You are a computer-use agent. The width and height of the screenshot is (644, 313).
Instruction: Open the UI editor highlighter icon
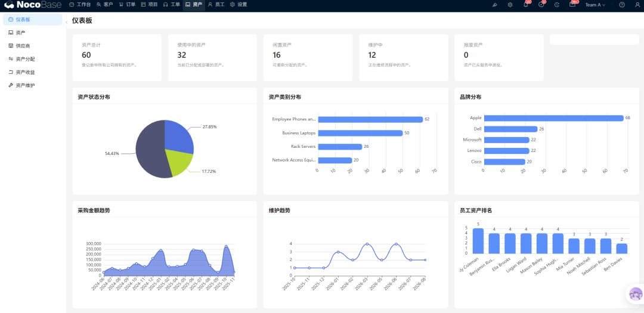click(494, 5)
